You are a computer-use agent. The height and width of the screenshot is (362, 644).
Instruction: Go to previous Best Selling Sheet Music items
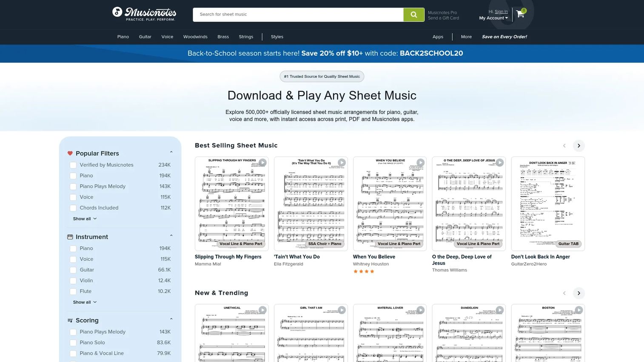point(564,145)
